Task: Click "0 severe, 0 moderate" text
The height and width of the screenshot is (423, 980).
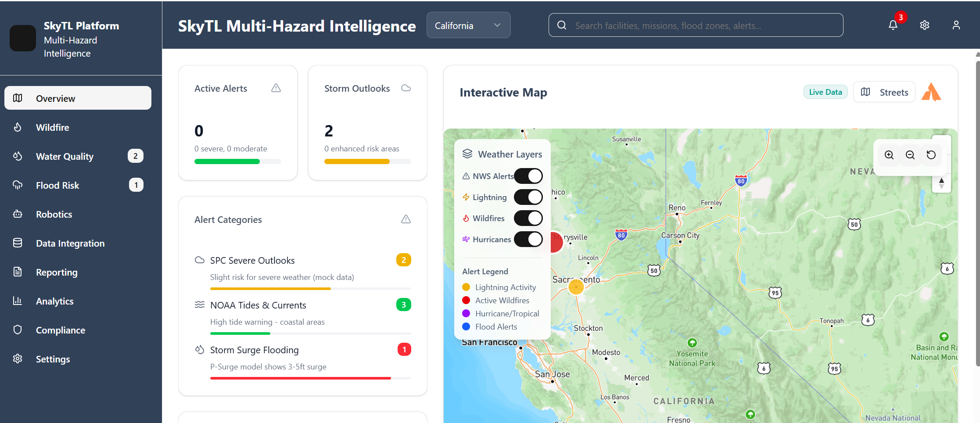Action: pyautogui.click(x=231, y=149)
